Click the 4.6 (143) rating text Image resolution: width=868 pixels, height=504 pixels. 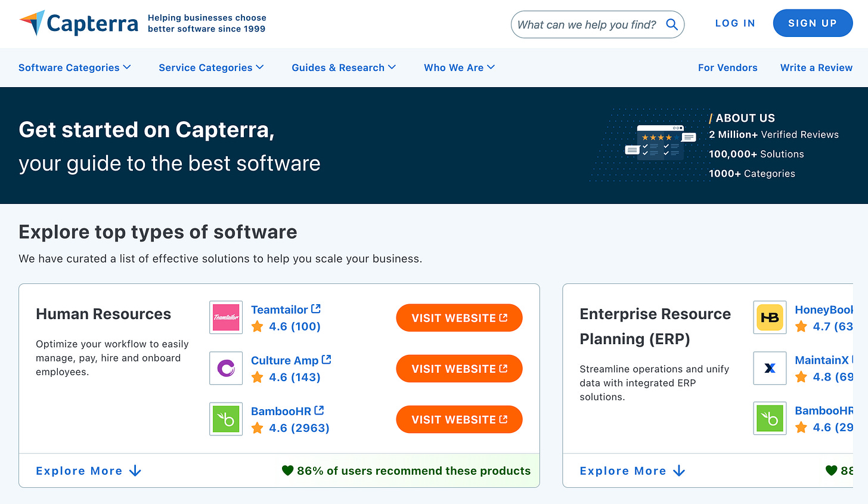[x=294, y=377]
